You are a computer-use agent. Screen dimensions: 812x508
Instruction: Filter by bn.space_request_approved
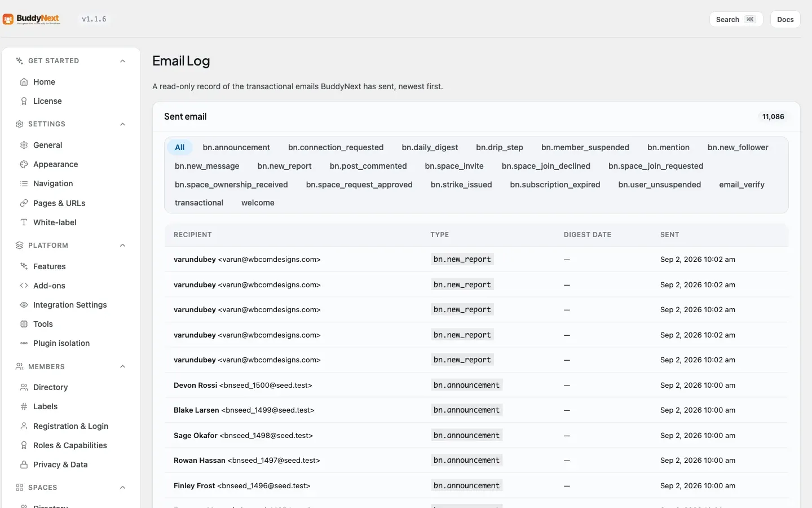(359, 185)
